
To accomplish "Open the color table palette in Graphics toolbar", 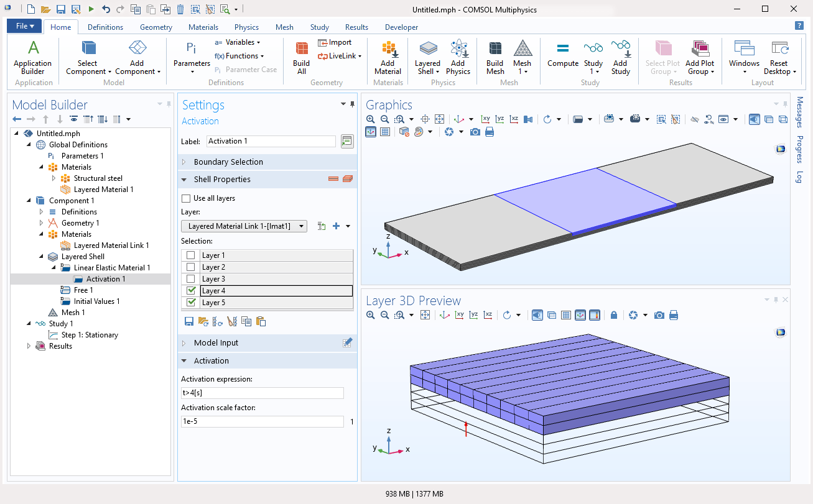I will (x=419, y=131).
